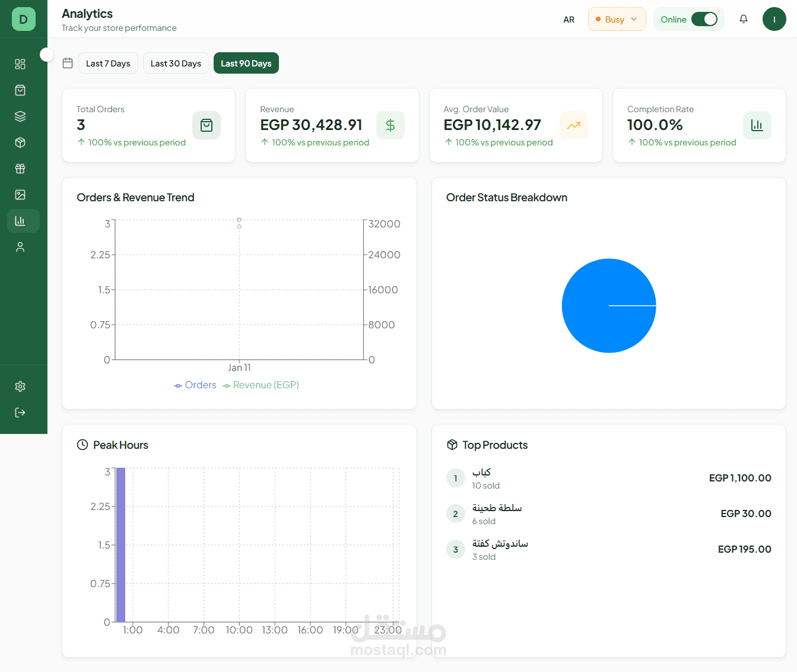Collapse the sidebar with the round handle
The height and width of the screenshot is (672, 797).
click(47, 55)
